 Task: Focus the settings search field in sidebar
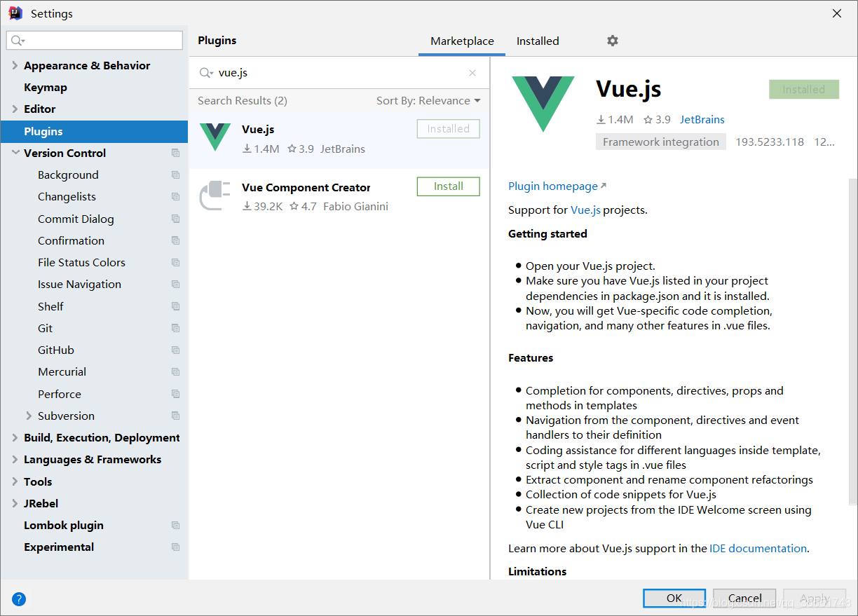[94, 41]
